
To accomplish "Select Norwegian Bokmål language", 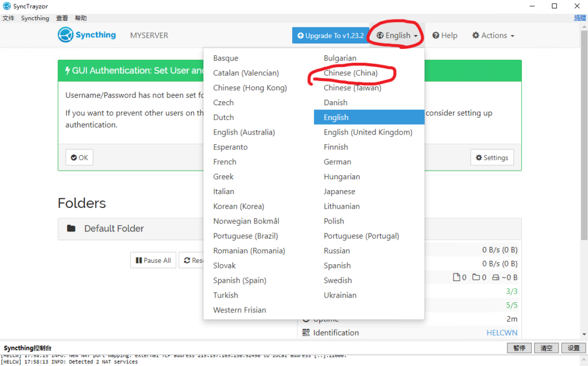I will coord(246,221).
